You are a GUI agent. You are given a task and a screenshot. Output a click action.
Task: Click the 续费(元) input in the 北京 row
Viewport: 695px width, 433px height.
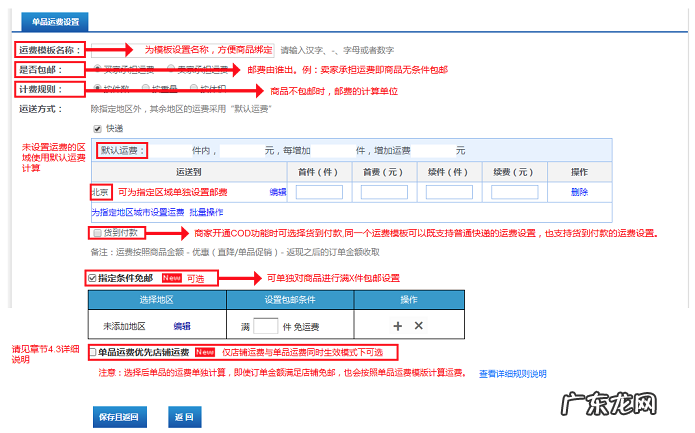(x=515, y=192)
